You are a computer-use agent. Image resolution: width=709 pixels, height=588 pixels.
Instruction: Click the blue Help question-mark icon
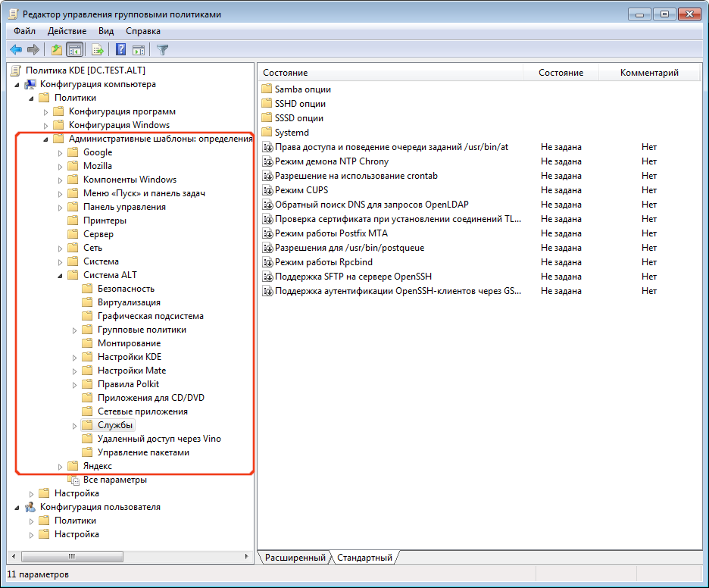click(120, 49)
